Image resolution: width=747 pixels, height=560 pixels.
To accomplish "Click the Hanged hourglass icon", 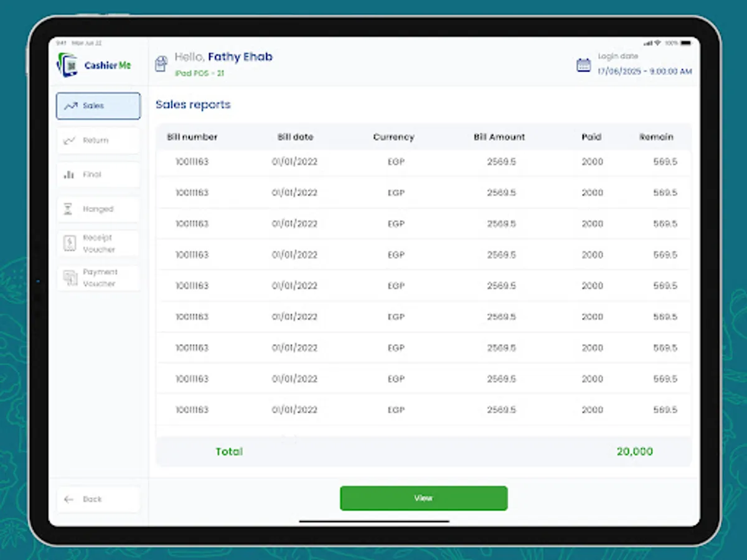I will coord(68,208).
